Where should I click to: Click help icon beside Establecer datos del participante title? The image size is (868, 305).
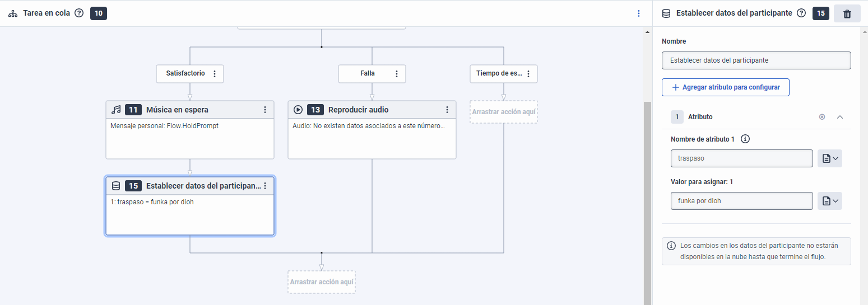pos(801,13)
